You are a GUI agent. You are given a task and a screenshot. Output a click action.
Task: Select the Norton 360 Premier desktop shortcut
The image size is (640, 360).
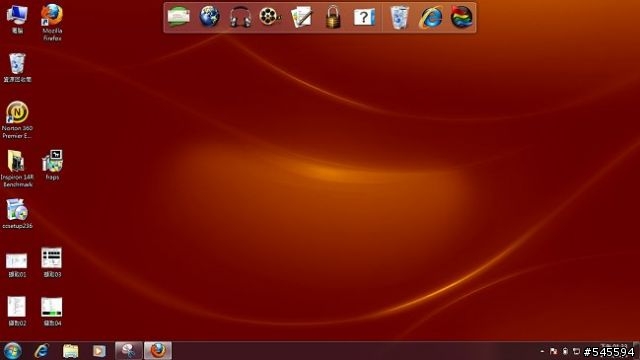pos(17,120)
